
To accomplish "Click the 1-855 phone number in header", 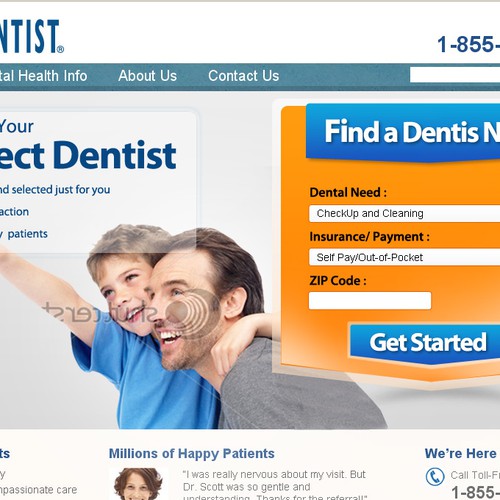I will pos(468,44).
